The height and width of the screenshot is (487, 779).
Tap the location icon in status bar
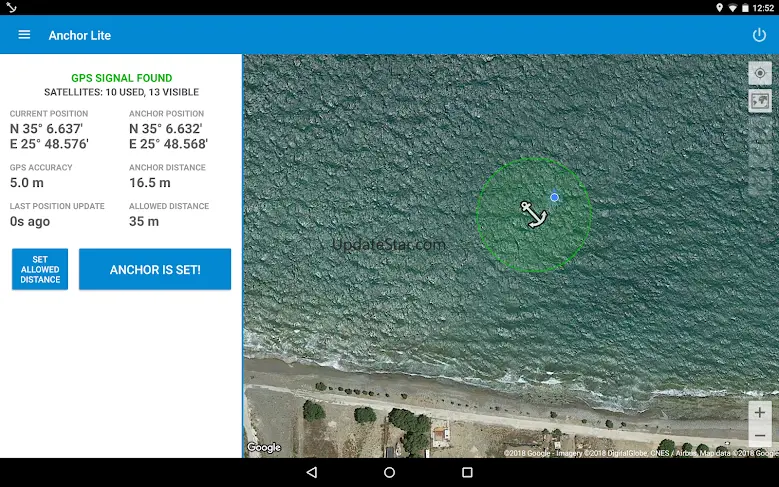coord(719,7)
